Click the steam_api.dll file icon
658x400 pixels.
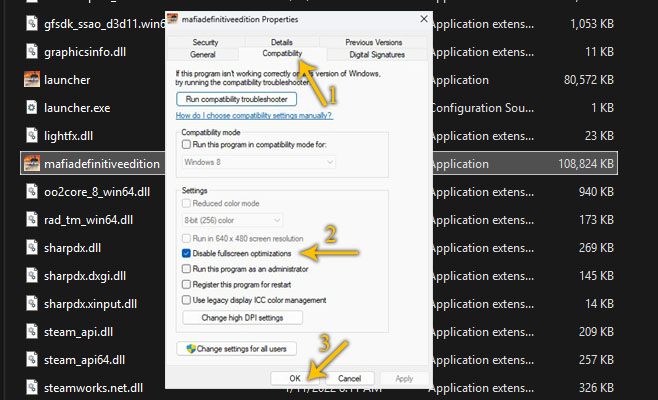32,332
